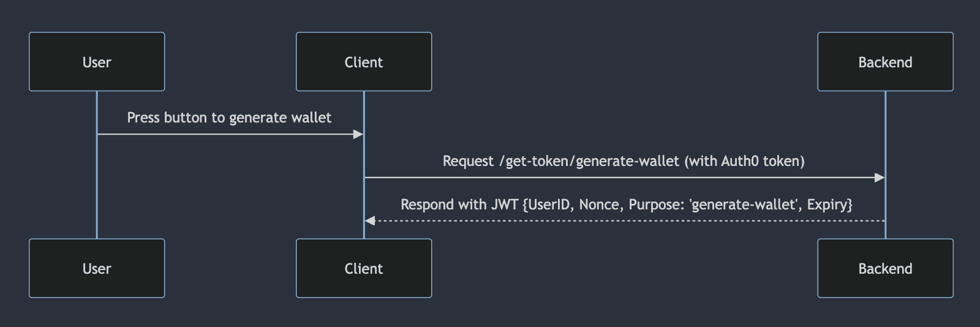Click the 'Press button to generate wallet' label
The height and width of the screenshot is (327, 980).
tap(229, 118)
